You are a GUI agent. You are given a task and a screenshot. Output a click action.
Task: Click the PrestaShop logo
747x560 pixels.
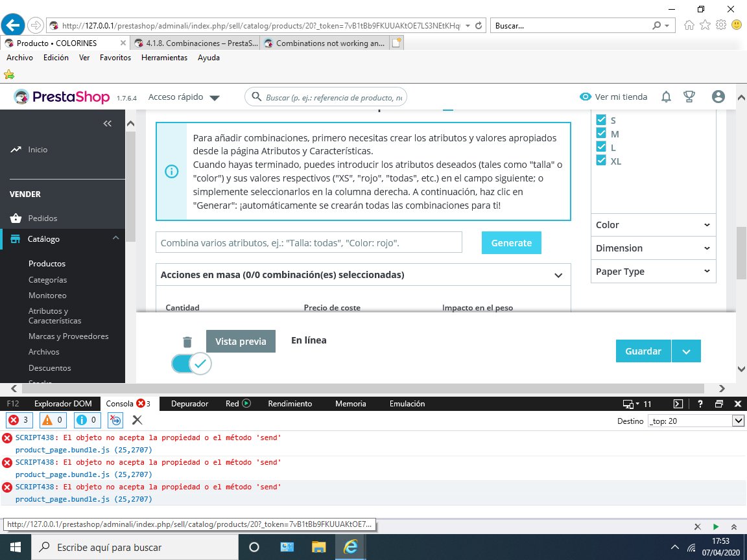[x=62, y=97]
